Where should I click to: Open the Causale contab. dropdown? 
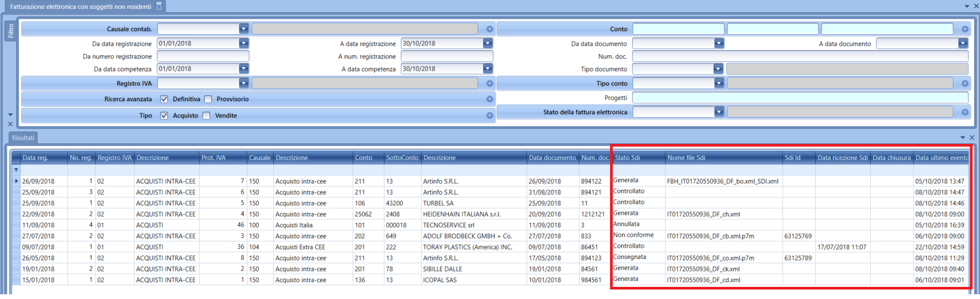(x=243, y=29)
